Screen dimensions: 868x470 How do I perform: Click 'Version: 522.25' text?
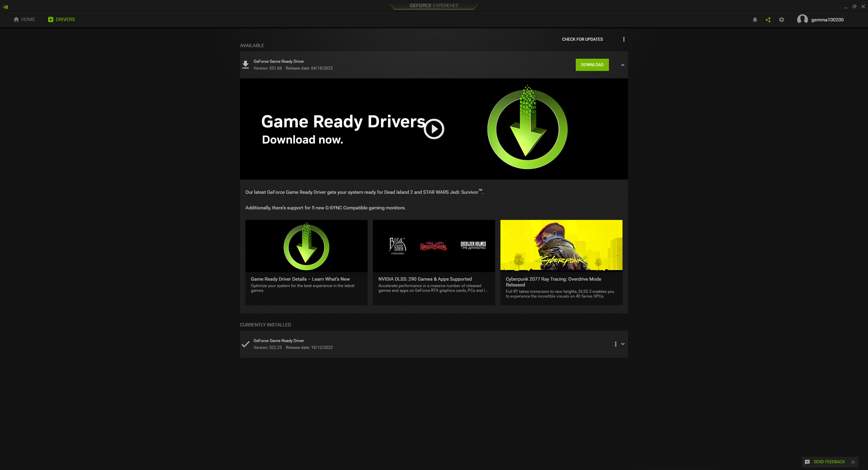click(x=268, y=347)
